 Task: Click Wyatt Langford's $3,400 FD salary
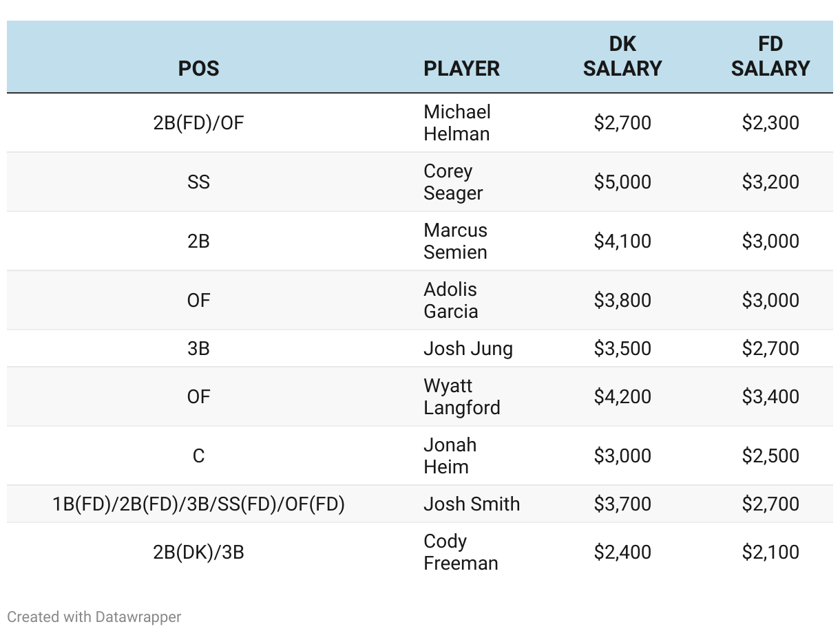[770, 396]
